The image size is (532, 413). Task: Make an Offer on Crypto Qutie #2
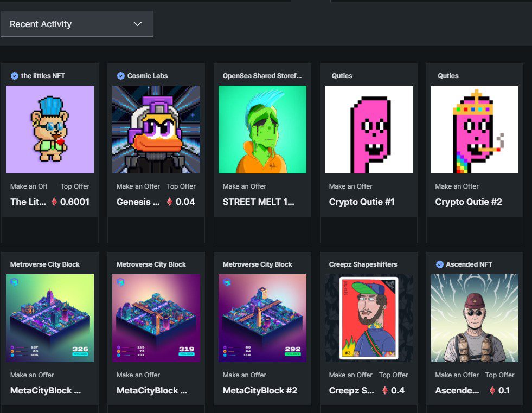[457, 186]
